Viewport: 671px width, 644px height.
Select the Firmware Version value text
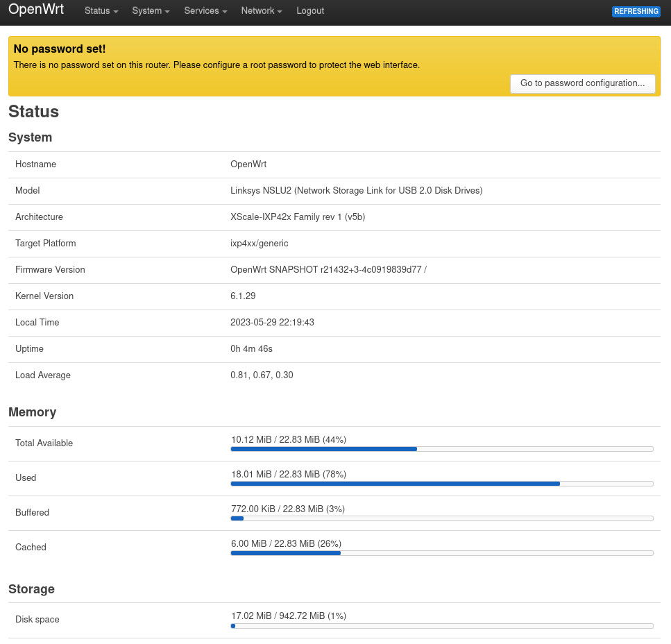point(328,270)
